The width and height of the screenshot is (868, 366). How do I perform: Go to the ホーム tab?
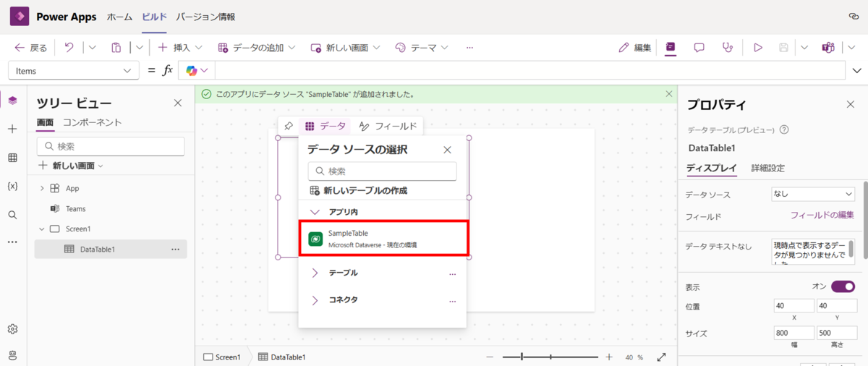point(120,17)
